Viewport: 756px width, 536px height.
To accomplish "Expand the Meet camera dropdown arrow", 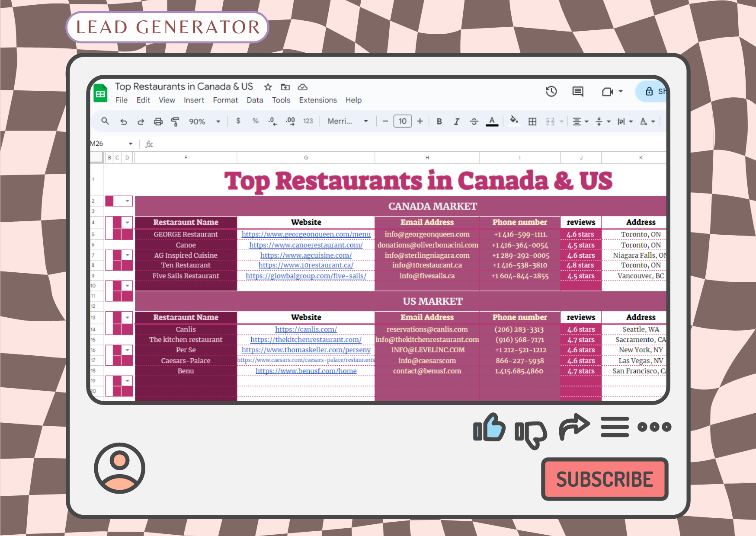I will pyautogui.click(x=621, y=91).
